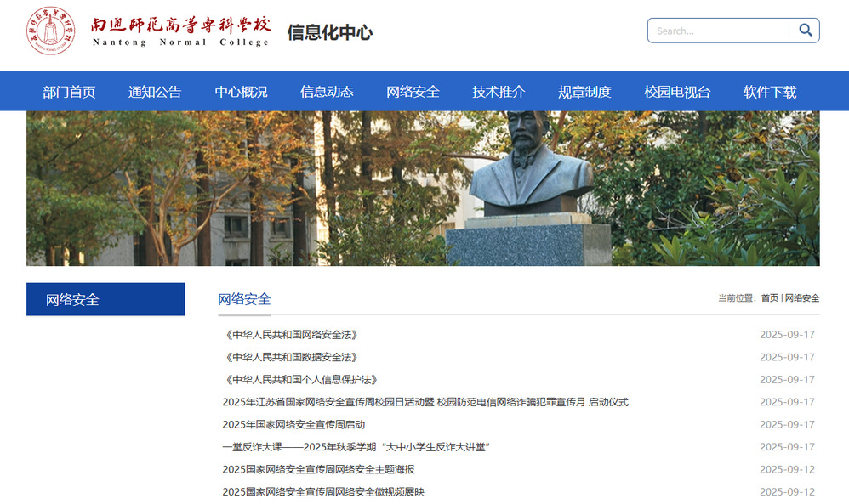Open the 技术推介 navigation item
Screen dimensions: 849x504
click(x=499, y=92)
